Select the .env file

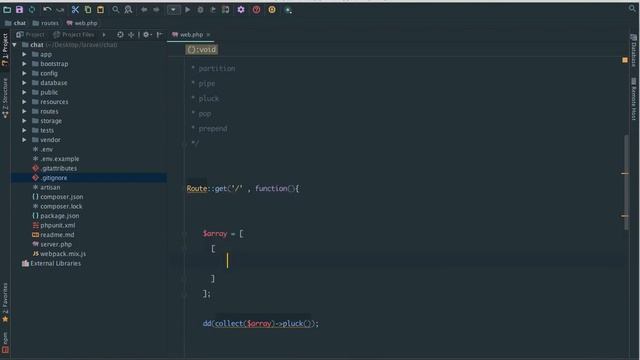(x=42, y=149)
